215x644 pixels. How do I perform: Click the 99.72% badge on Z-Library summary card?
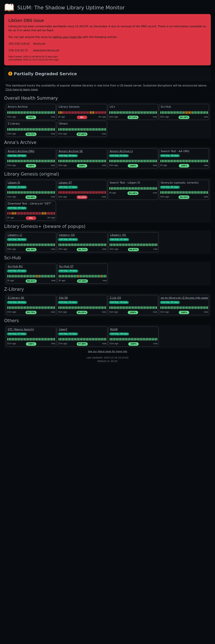click(x=31, y=134)
